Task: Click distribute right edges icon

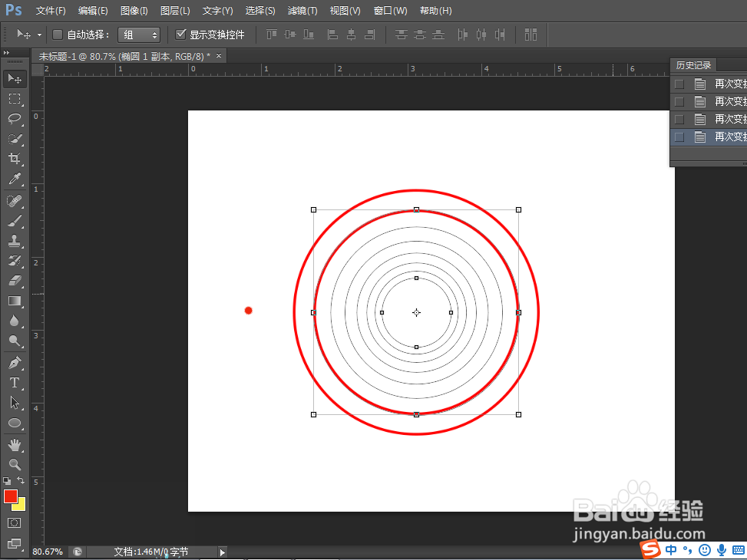Action: [500, 35]
